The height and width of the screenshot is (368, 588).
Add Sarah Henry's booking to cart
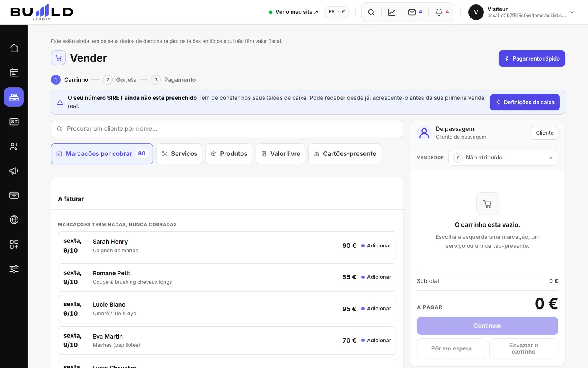point(376,246)
